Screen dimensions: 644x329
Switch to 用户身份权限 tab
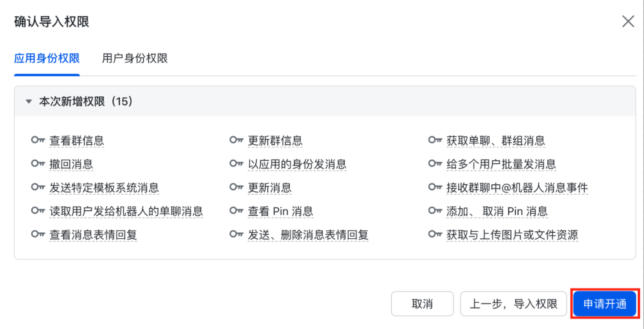(x=135, y=58)
